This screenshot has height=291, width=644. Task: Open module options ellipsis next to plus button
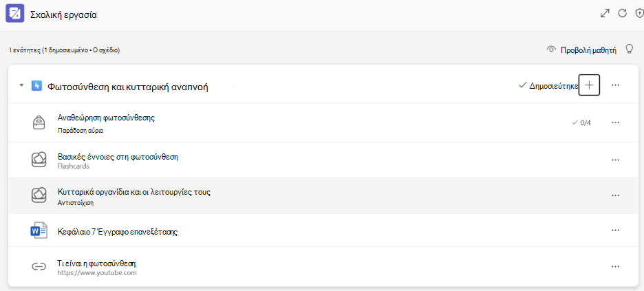tap(615, 85)
